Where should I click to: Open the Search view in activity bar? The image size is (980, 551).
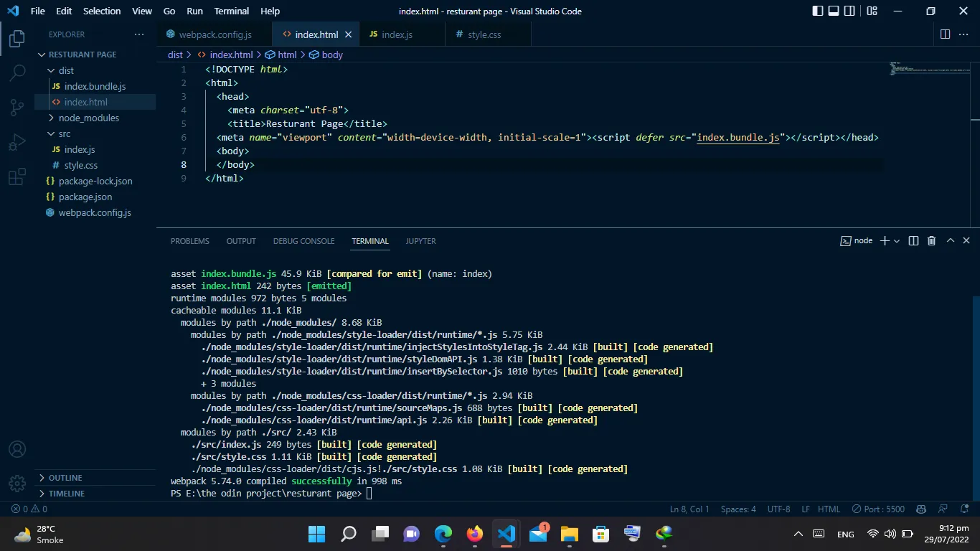click(17, 72)
